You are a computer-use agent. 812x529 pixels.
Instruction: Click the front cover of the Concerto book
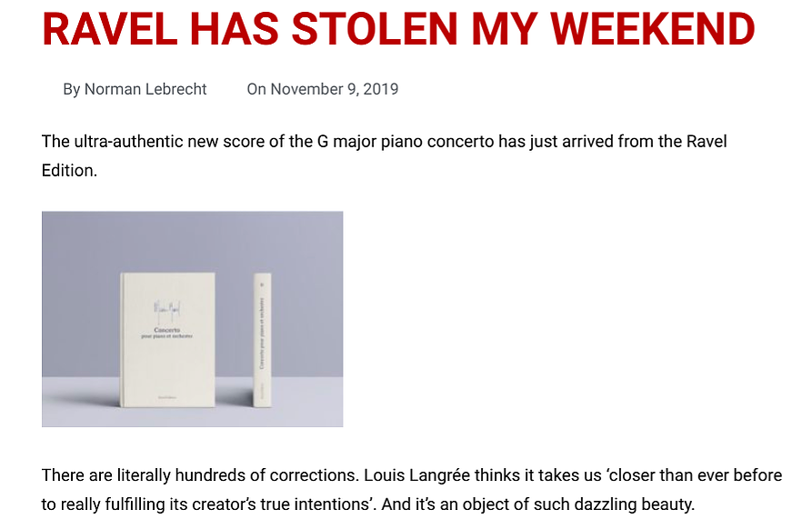coord(168,340)
